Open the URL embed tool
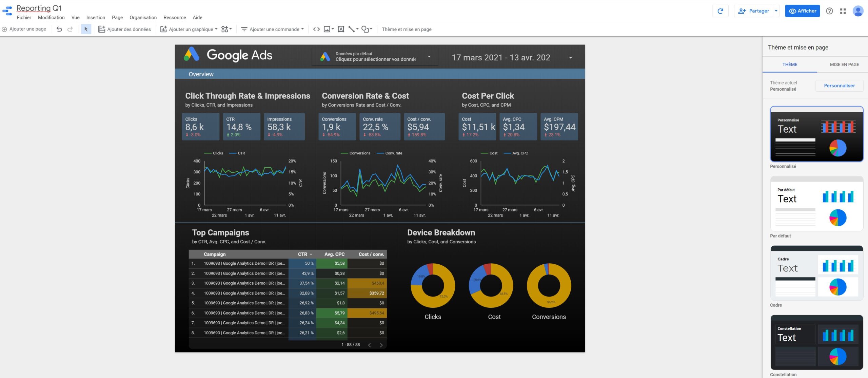Screen dimensions: 868x378 point(316,29)
